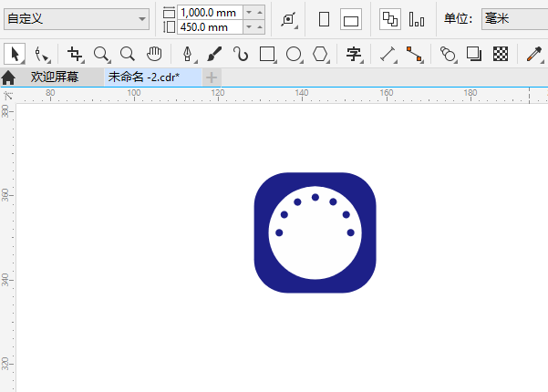Open the 毫米 units dropdown

515,19
